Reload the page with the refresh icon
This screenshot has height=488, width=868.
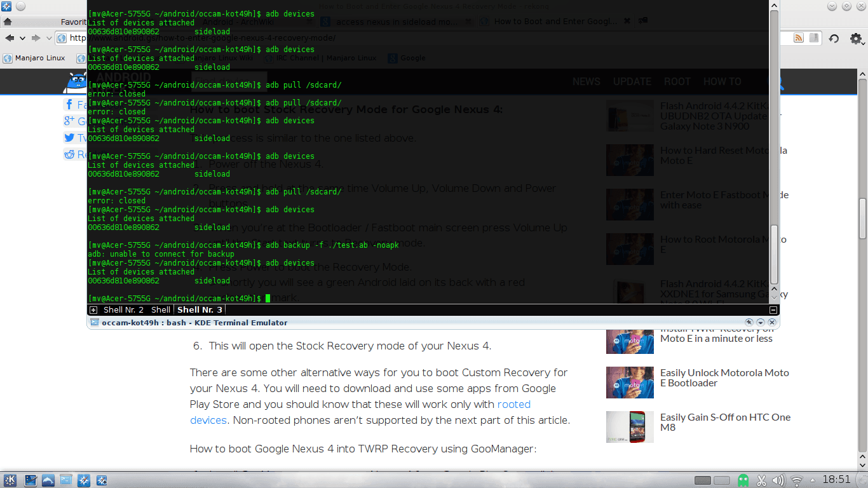(x=834, y=39)
